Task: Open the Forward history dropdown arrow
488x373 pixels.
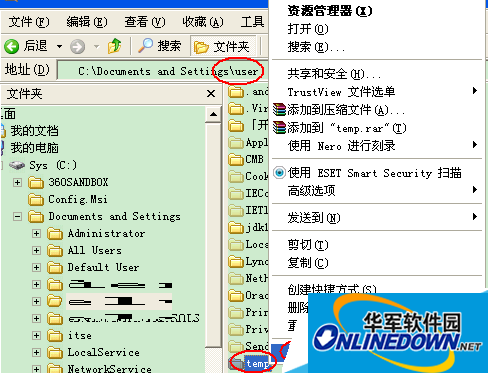Action: (x=97, y=46)
